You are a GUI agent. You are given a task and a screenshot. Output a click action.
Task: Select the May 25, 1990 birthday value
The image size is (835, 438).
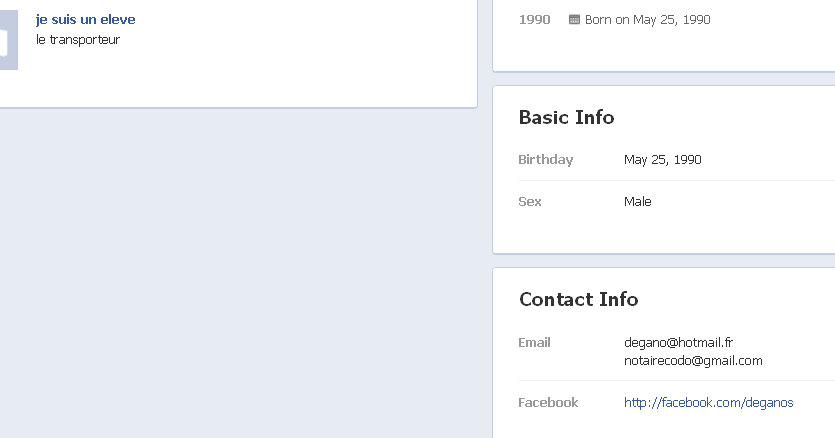point(662,159)
